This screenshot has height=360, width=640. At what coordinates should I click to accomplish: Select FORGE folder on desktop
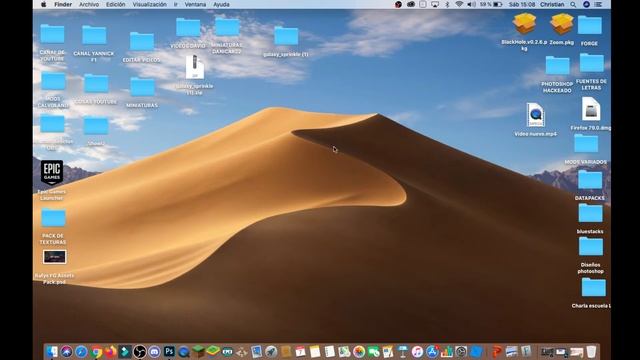590,25
